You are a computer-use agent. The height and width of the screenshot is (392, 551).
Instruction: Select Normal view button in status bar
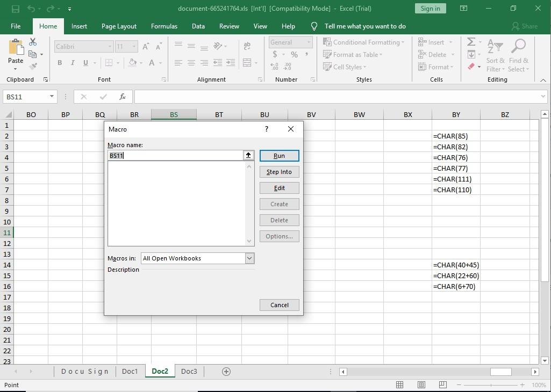pyautogui.click(x=400, y=385)
